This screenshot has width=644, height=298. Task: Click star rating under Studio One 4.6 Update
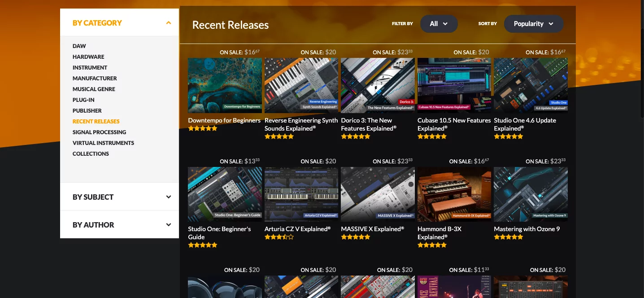[x=509, y=136]
